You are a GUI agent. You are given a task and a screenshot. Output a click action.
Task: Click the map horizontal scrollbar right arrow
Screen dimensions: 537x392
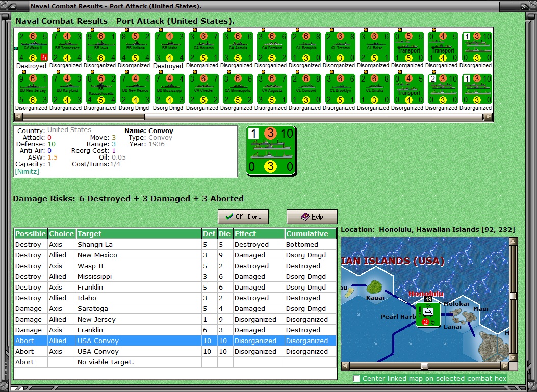504,366
